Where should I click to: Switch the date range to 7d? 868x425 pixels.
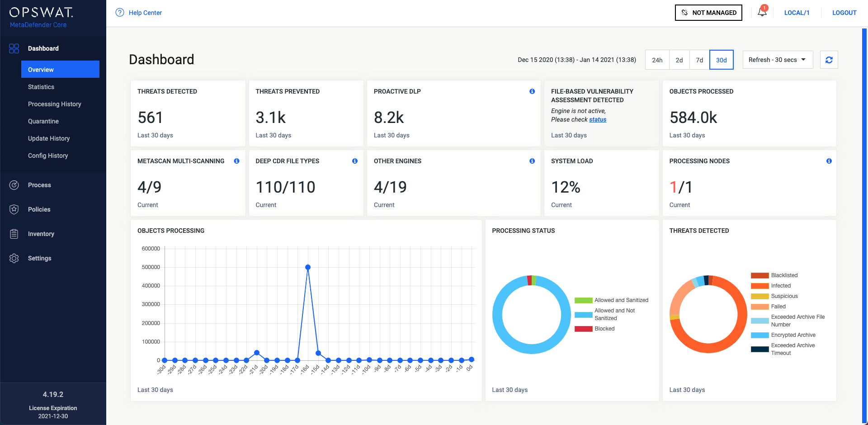click(699, 59)
